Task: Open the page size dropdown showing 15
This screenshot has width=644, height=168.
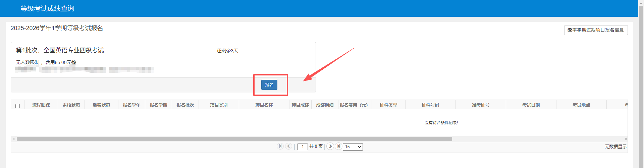Action: point(353,147)
